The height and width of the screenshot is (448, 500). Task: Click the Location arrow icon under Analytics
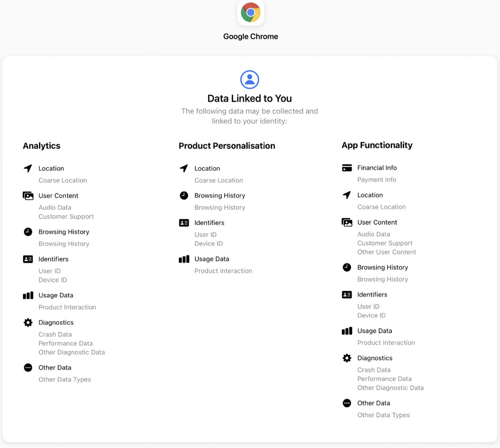click(28, 168)
